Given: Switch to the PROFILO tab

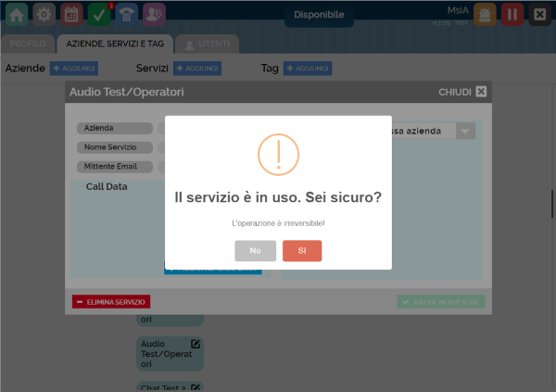Looking at the screenshot, I should click(x=28, y=44).
